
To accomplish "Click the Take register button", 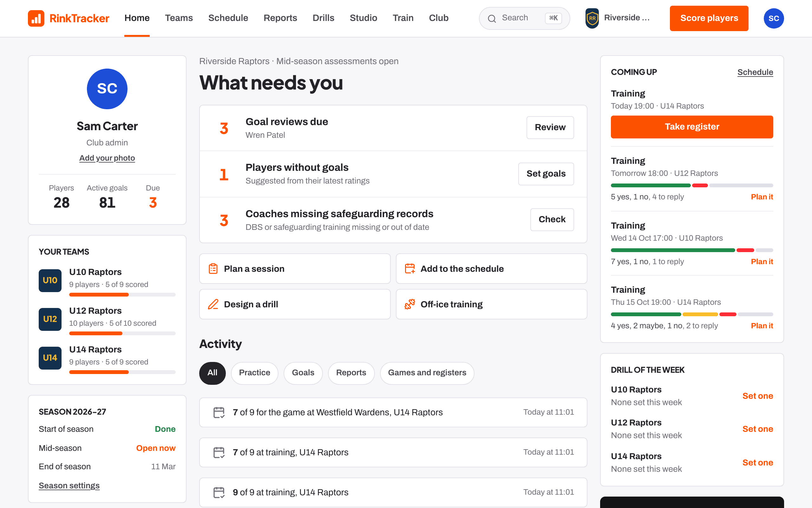I will click(x=692, y=127).
